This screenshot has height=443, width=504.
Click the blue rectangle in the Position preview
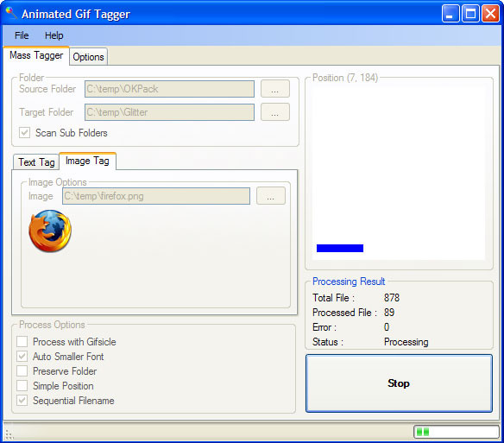click(x=340, y=248)
